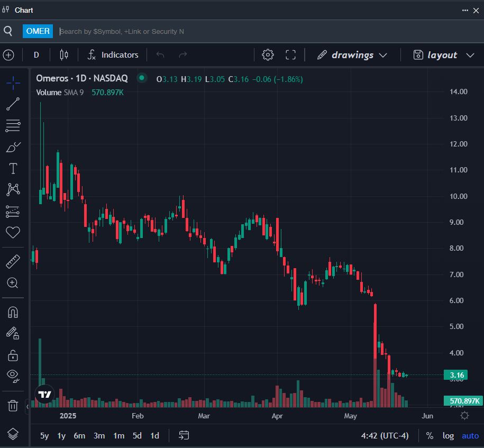Focus the symbol search input field

(x=269, y=32)
